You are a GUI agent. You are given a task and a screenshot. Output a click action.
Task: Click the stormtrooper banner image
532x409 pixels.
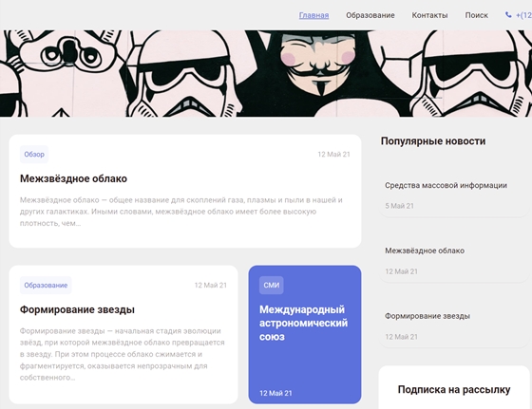click(x=266, y=73)
